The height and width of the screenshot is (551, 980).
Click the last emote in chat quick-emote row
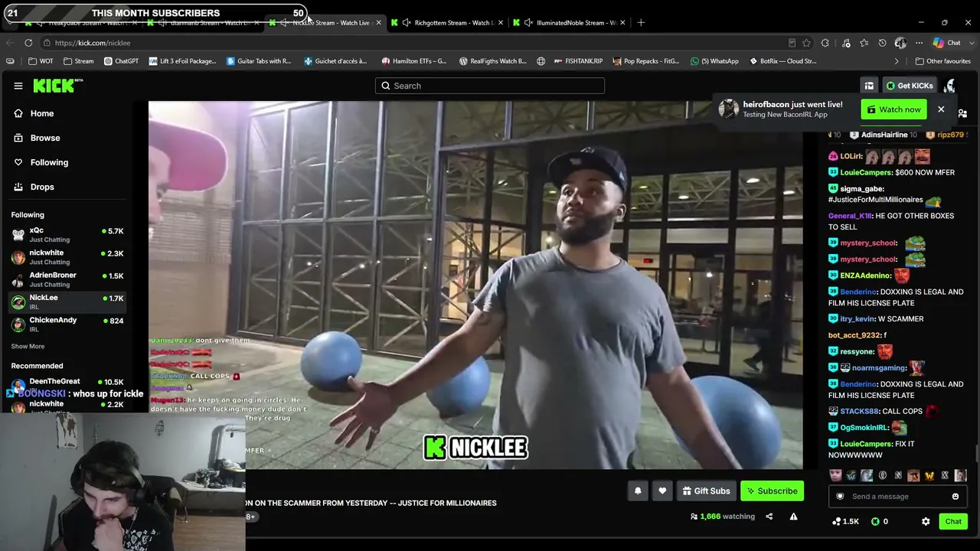[x=960, y=475]
